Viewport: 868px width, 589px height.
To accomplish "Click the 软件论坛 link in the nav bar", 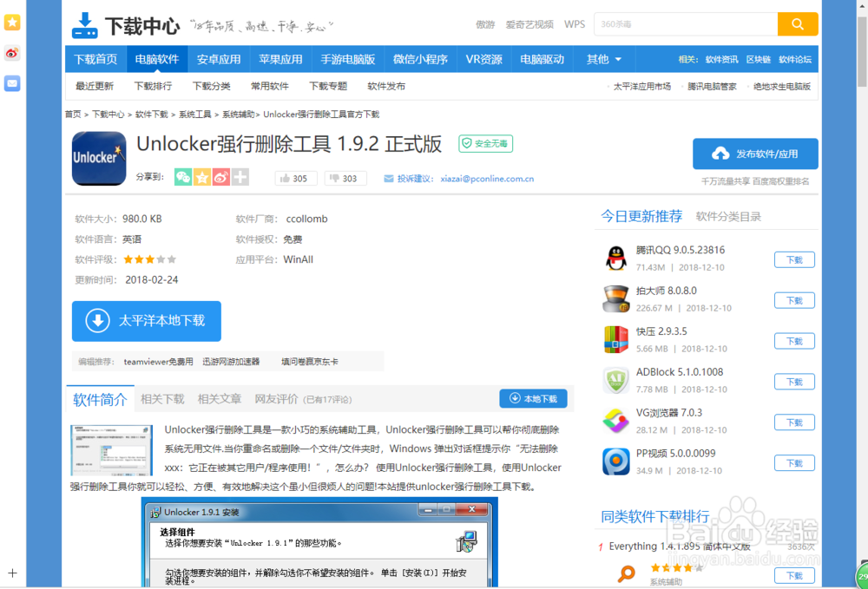I will (x=795, y=59).
